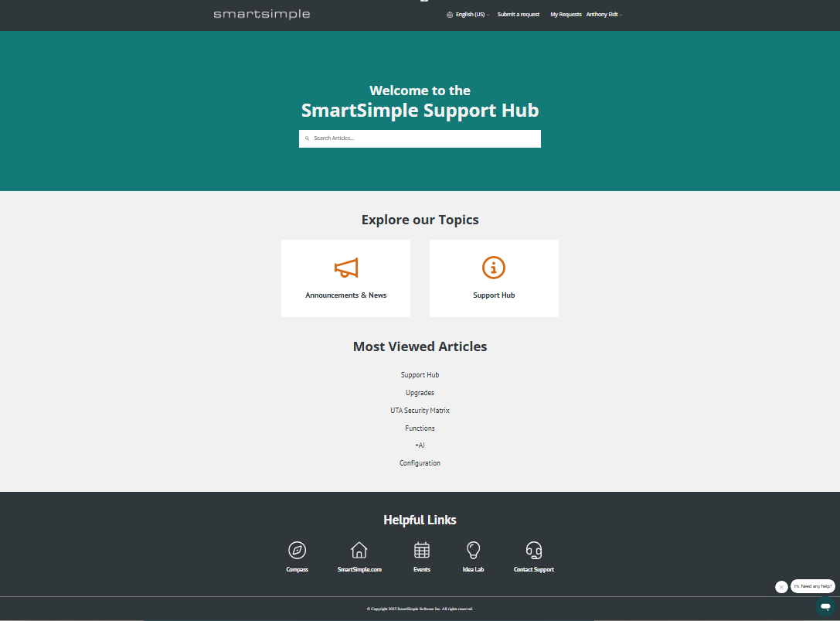Screen dimensions: 840x621
Task: Open the Support Hub most viewed article
Action: coord(420,375)
